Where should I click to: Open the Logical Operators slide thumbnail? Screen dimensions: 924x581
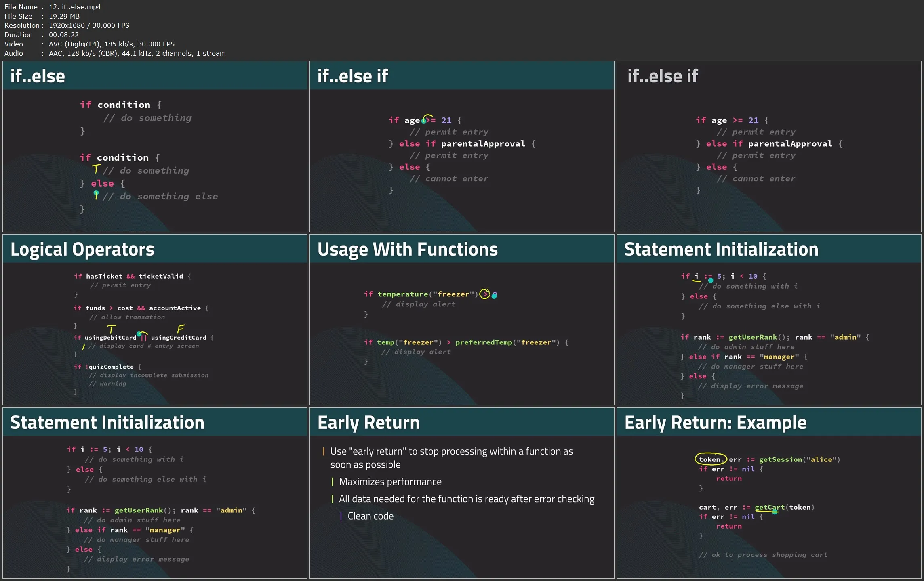pyautogui.click(x=155, y=320)
